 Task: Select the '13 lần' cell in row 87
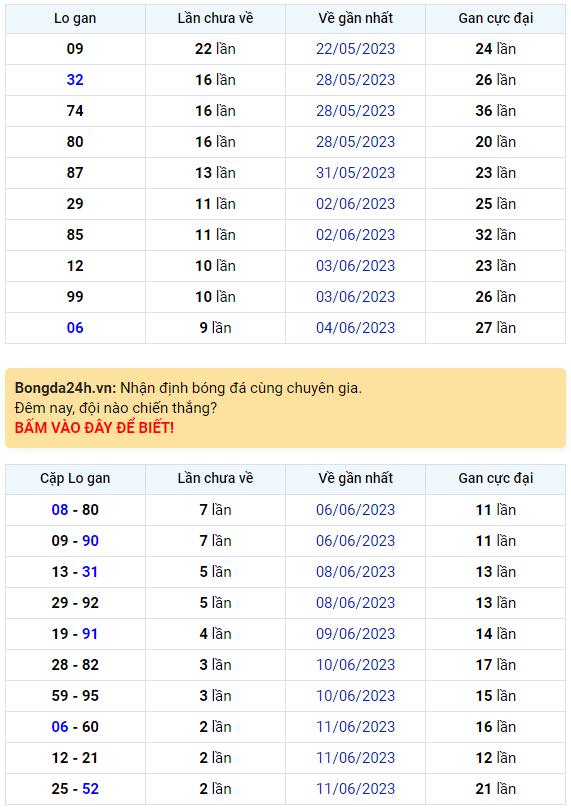(215, 173)
